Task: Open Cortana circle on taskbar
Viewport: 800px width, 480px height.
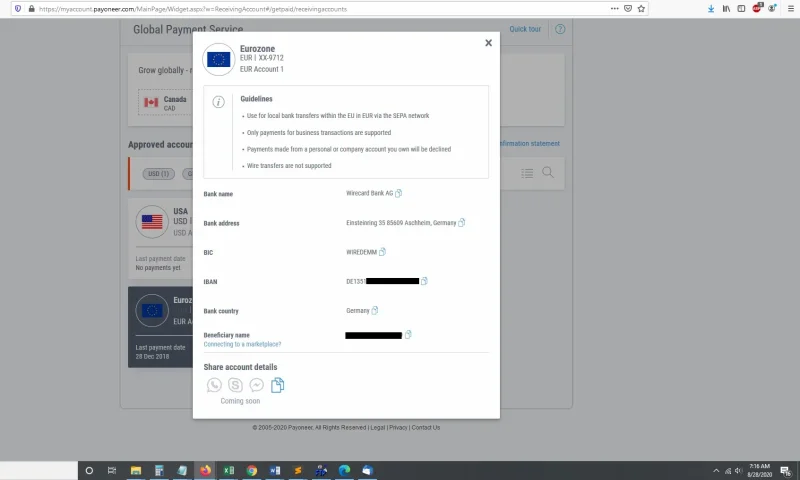Action: (x=89, y=470)
